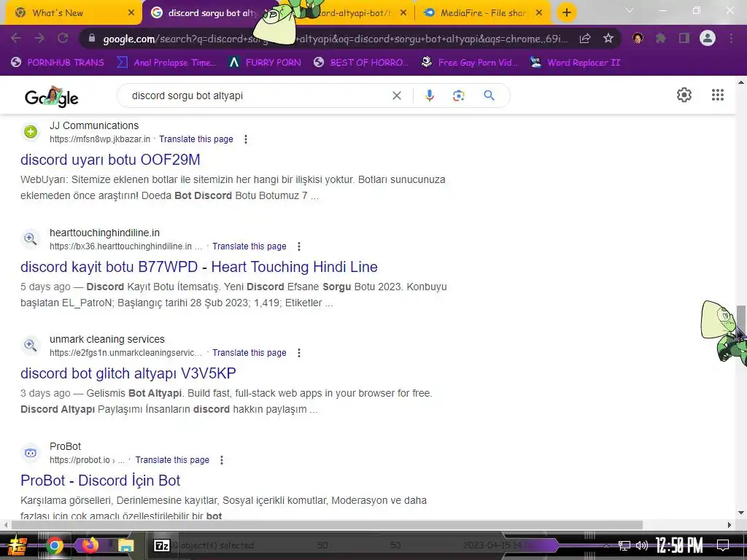Click into the Google search input field

click(x=258, y=96)
